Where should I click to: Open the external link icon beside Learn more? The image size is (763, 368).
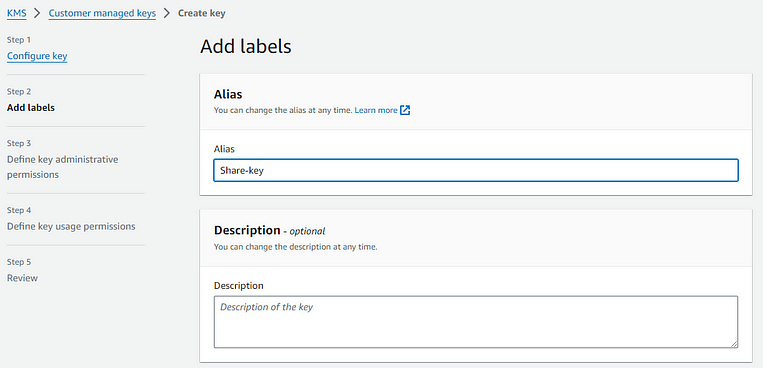point(405,110)
